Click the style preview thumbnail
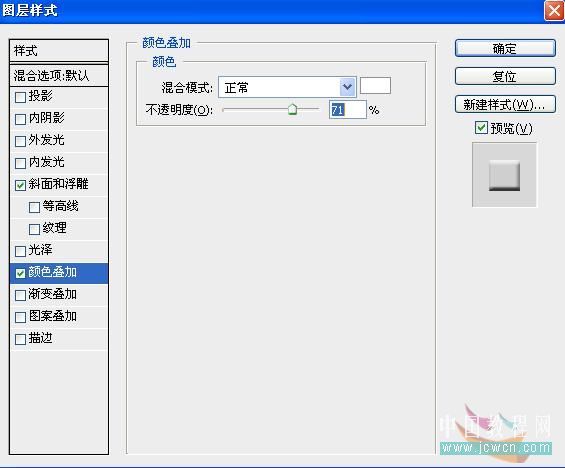Viewport: 565px width, 468px height. point(504,175)
